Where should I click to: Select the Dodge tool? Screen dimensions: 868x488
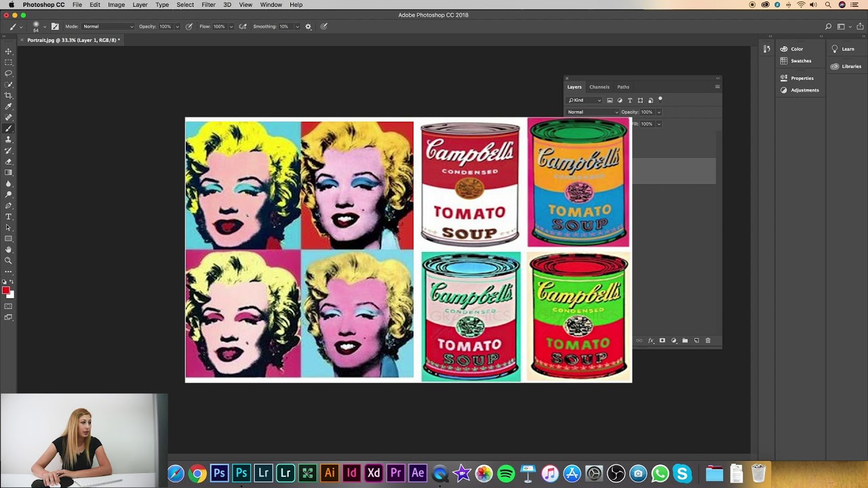click(x=9, y=195)
